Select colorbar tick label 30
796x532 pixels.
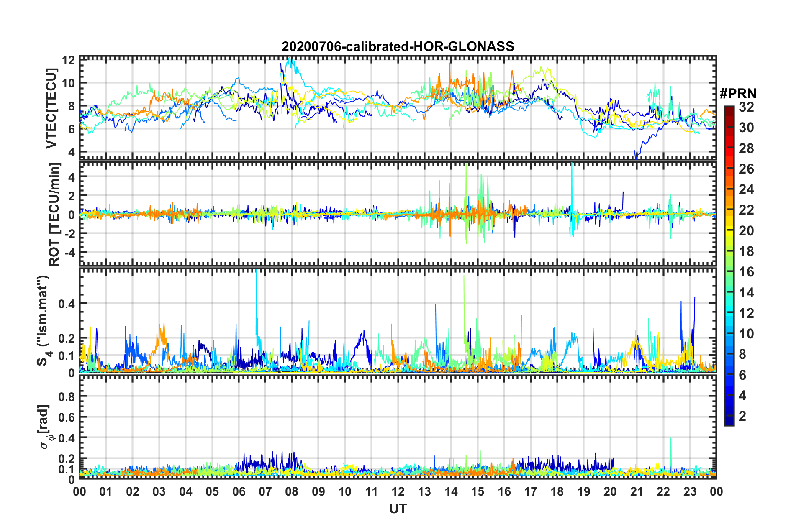746,128
